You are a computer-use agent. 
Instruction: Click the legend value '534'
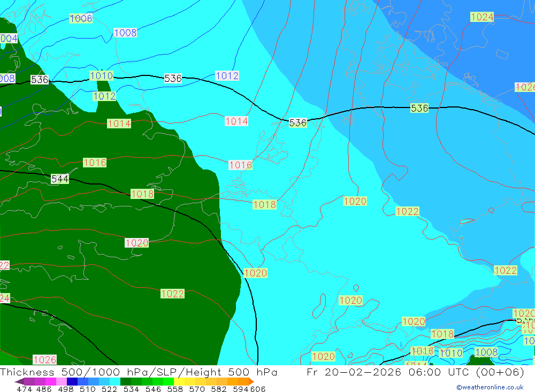coord(131,389)
